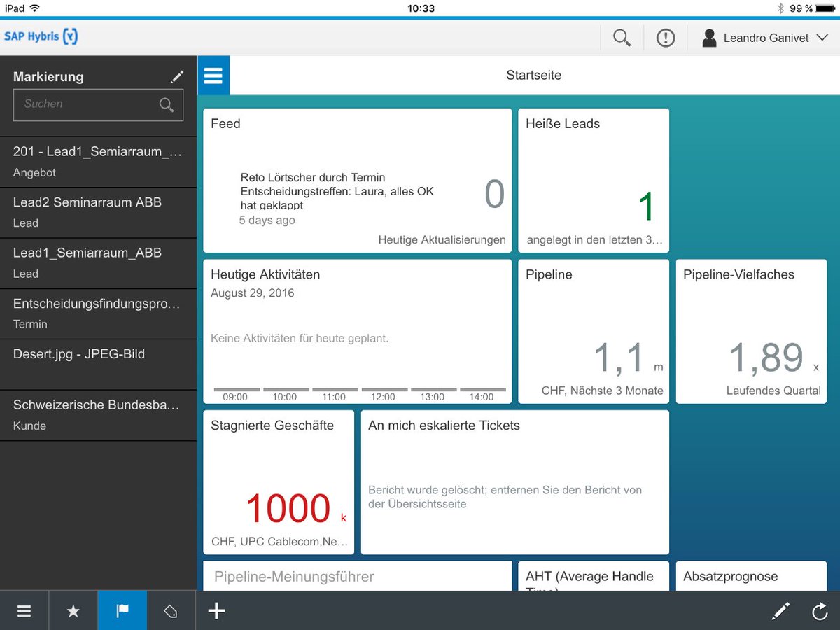Click the green Heiße Leads count
The width and height of the screenshot is (840, 630).
pyautogui.click(x=646, y=207)
